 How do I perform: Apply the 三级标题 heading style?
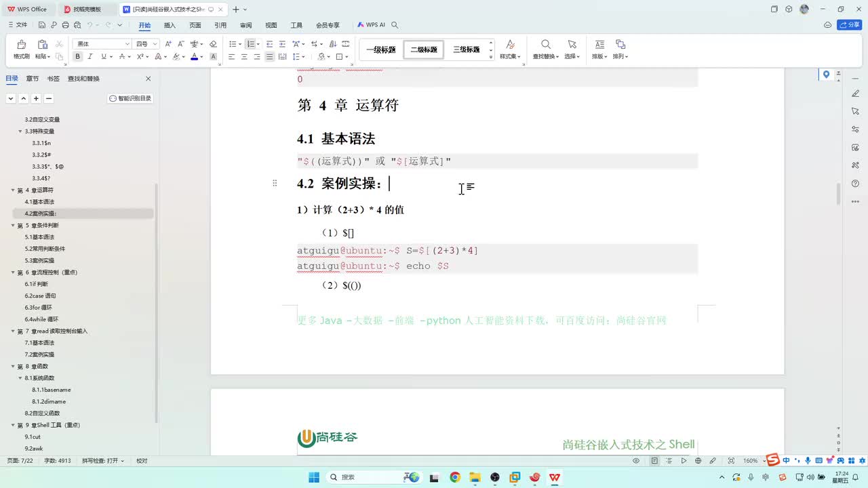pos(467,49)
